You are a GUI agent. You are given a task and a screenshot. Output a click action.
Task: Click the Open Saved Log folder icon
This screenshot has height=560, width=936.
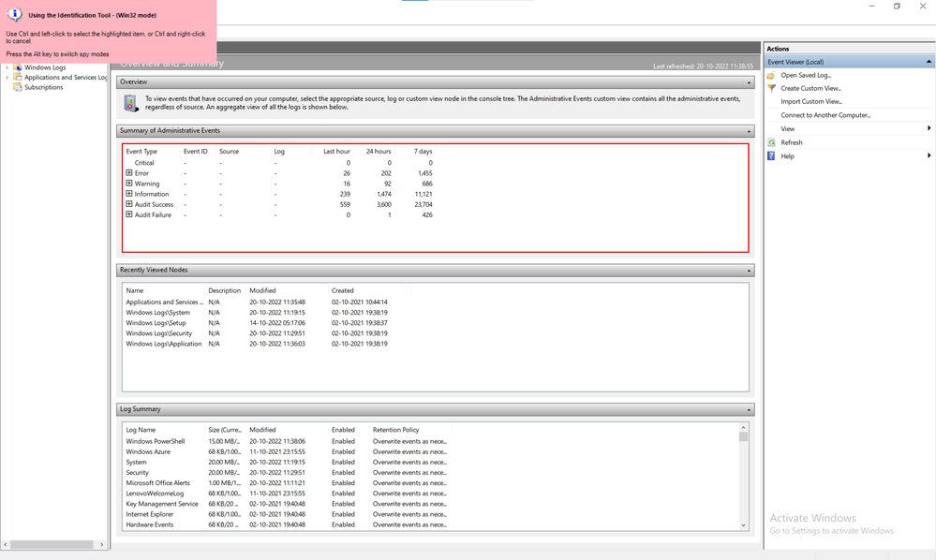pyautogui.click(x=771, y=75)
